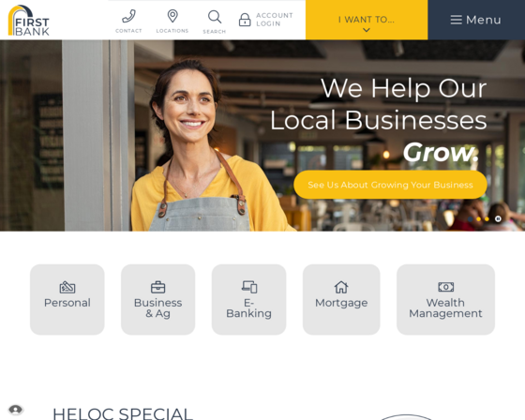Click the accessibility widget icon at bottom-left
This screenshot has height=420, width=525.
15,410
